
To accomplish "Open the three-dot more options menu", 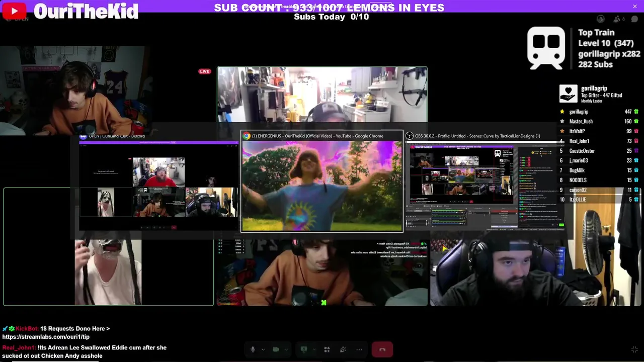I will pos(359,349).
